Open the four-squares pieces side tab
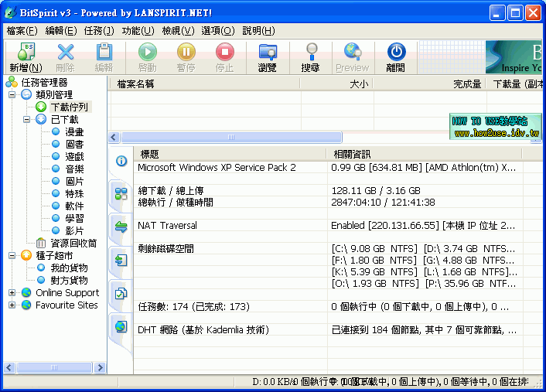 pyautogui.click(x=121, y=193)
